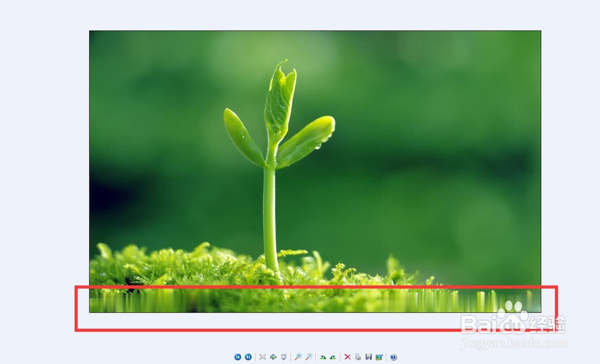Start the slide show
Viewport: 600px width, 364px height.
coord(283,356)
